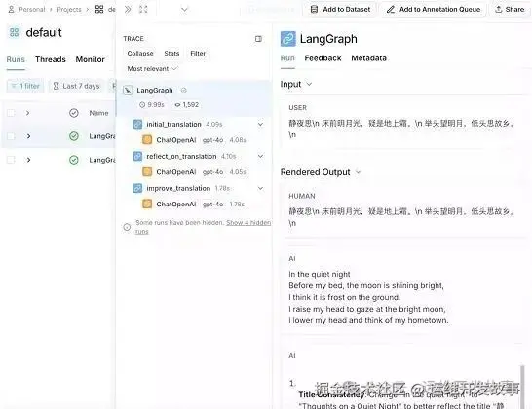Check the first LangGraph run checkbox
The width and height of the screenshot is (532, 409).
tap(11, 136)
